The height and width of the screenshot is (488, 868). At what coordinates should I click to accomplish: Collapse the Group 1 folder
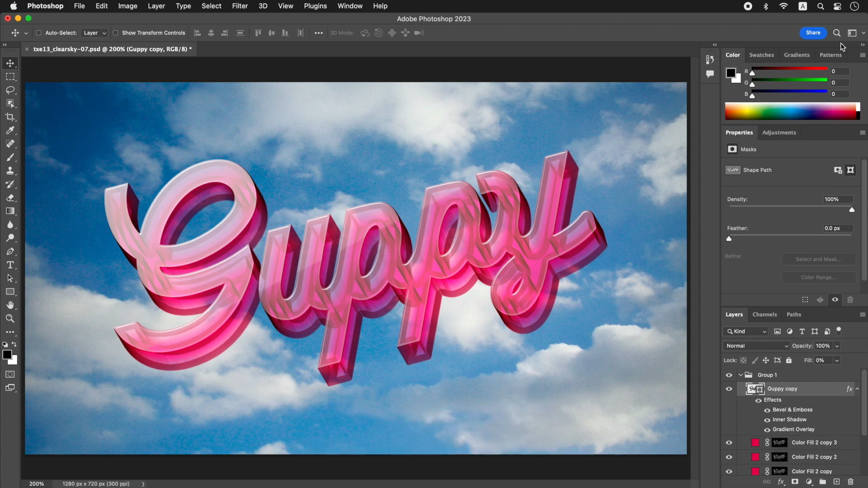740,375
